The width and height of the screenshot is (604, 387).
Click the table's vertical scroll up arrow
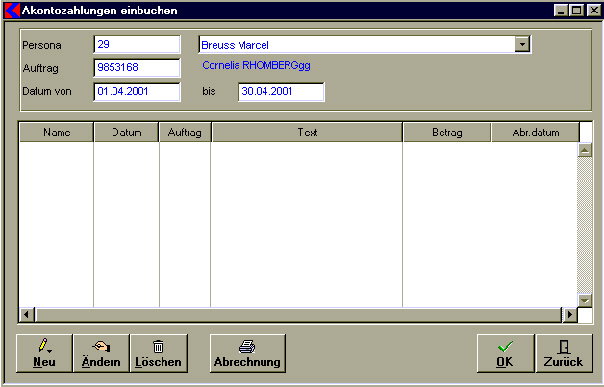585,150
